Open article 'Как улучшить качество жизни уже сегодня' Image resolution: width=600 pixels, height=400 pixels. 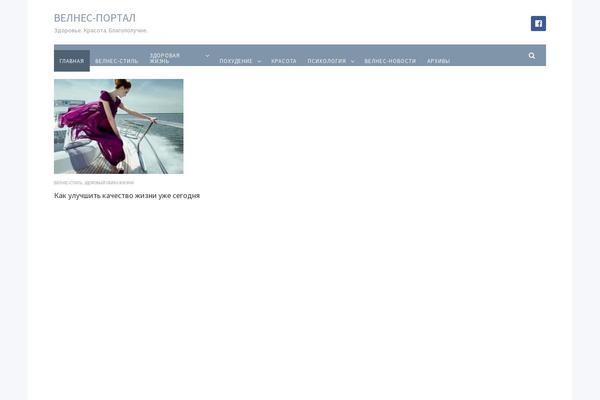pos(127,196)
